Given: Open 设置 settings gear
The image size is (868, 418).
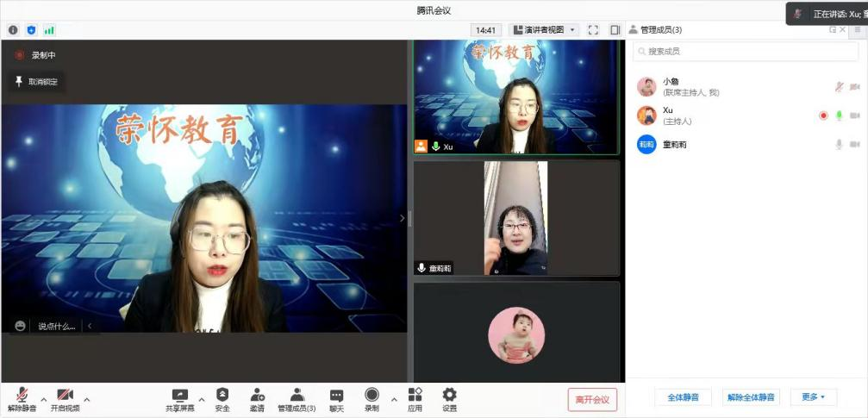Looking at the screenshot, I should (449, 400).
